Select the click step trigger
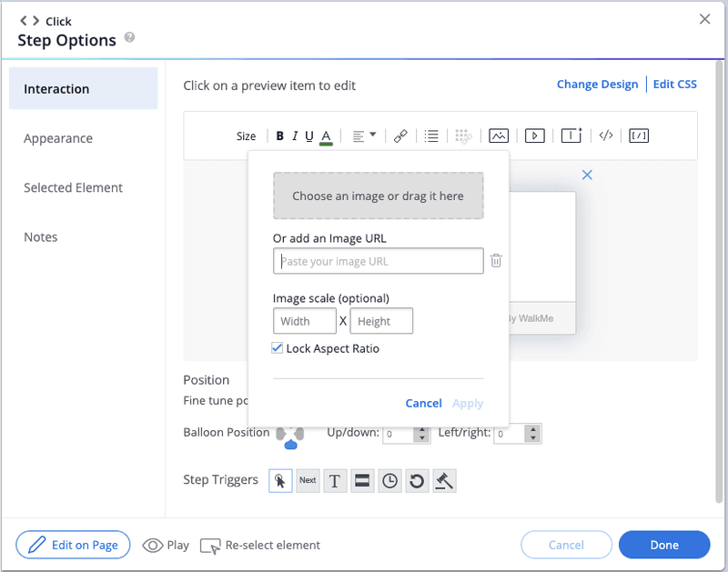 280,481
